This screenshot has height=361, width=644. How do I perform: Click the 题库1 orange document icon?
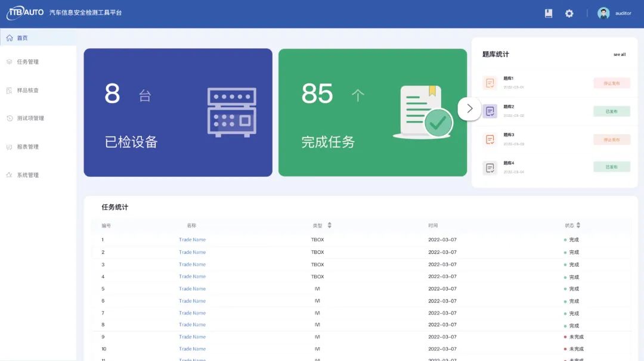(x=490, y=83)
